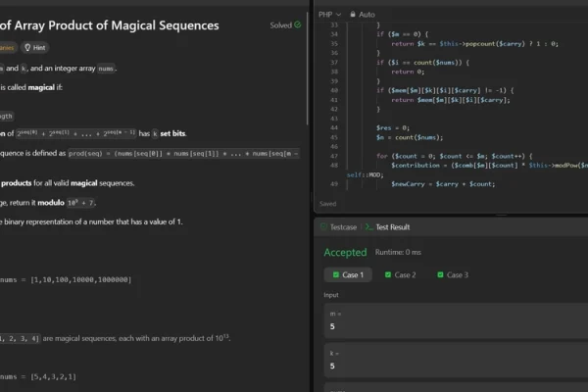This screenshot has width=588, height=392.
Task: Select the Case 2 tab
Action: (401, 274)
